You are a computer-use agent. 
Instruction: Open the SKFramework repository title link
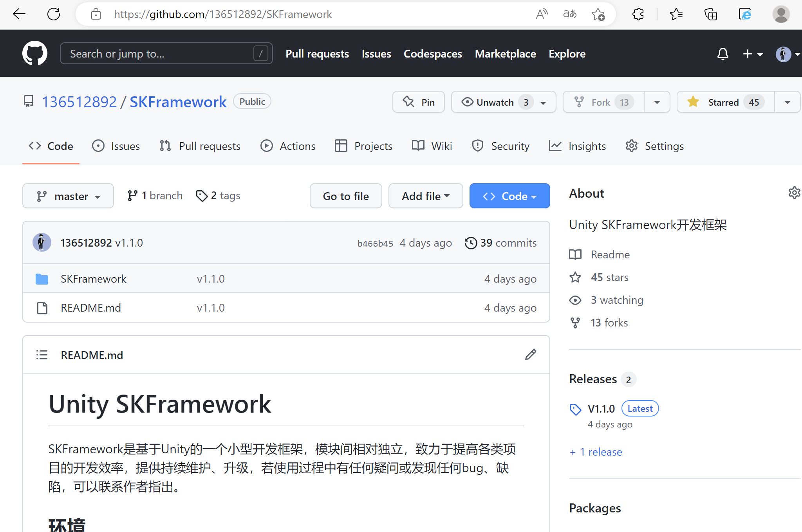178,102
